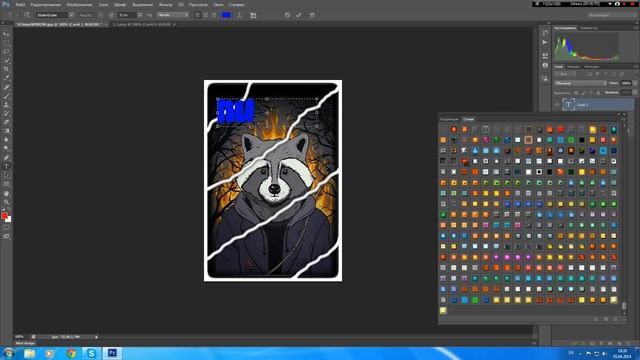Open Skype from the taskbar
Screen dimensions: 640x360
point(91,353)
